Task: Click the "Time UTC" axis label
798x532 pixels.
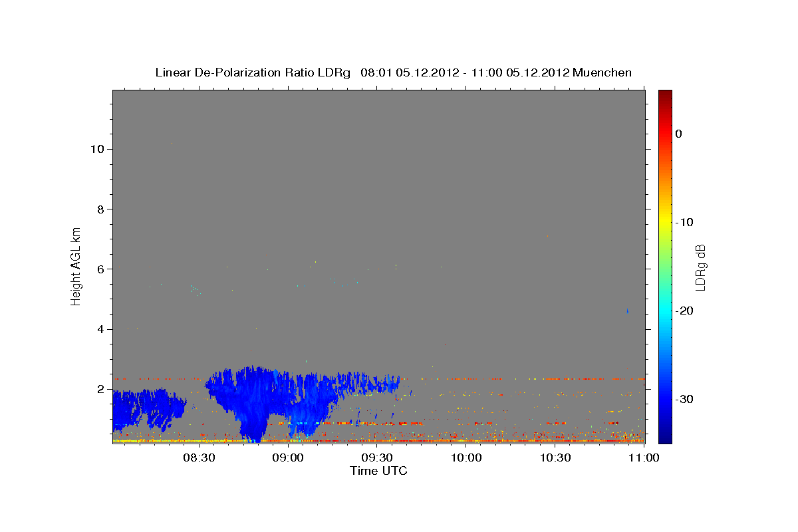Action: [x=378, y=471]
